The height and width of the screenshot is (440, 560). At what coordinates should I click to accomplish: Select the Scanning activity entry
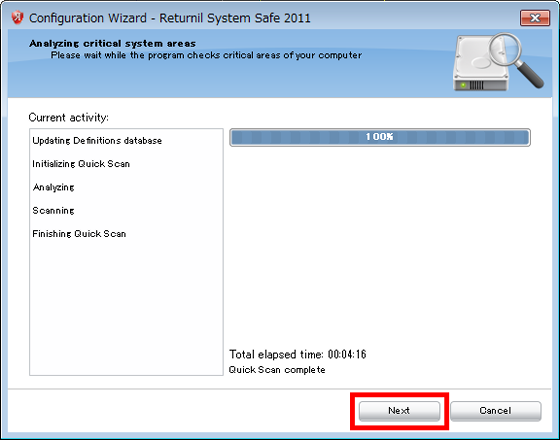coord(54,210)
